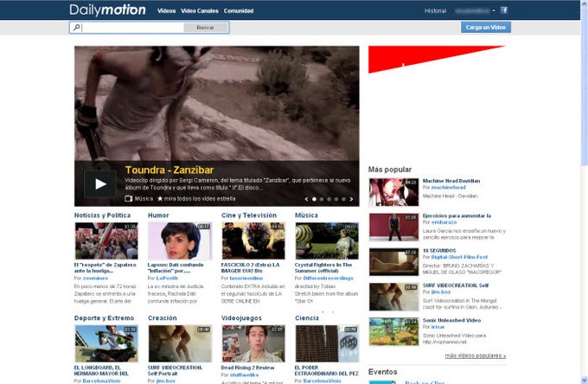588x384 pixels.
Task: Open the Comunidad menu
Action: tap(239, 11)
